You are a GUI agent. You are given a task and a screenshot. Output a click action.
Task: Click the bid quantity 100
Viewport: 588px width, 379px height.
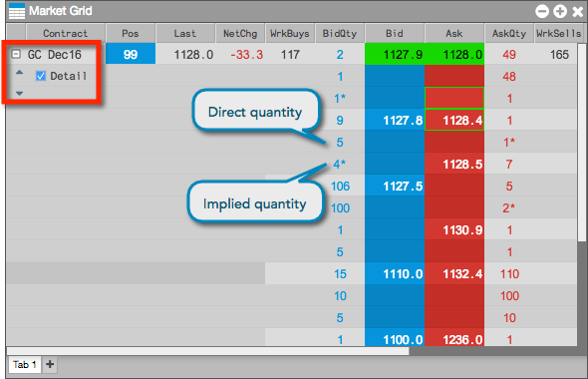click(x=340, y=207)
